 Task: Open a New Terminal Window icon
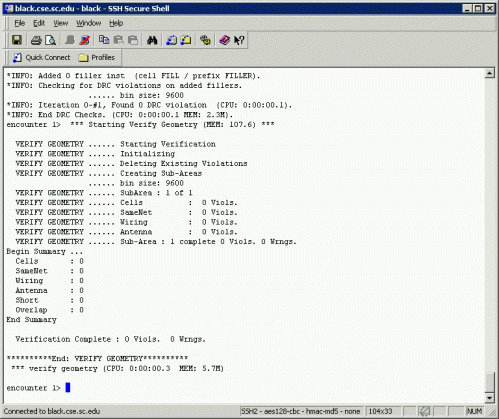(171, 40)
